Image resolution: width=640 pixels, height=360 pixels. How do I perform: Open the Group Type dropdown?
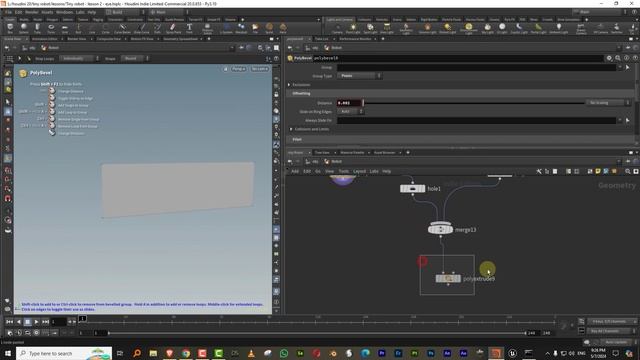click(x=359, y=76)
